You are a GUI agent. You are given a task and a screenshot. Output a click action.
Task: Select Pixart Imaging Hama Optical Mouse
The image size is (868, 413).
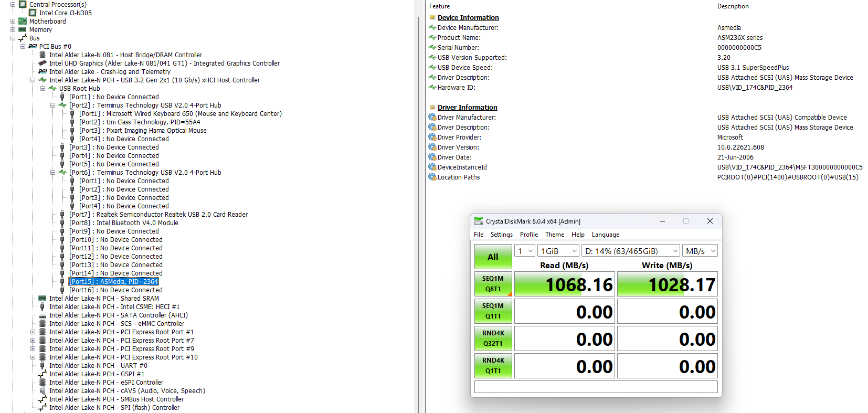[143, 131]
